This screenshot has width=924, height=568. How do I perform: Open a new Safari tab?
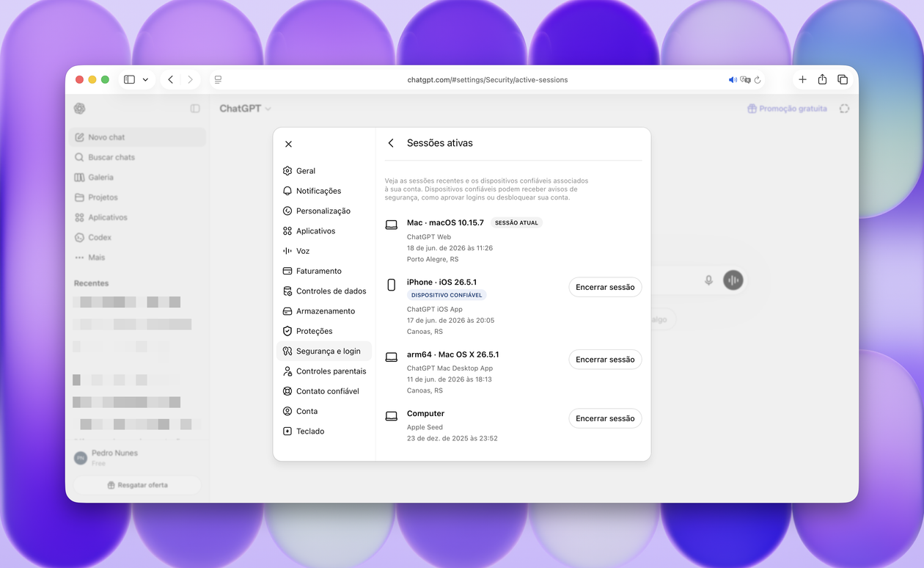(x=802, y=79)
